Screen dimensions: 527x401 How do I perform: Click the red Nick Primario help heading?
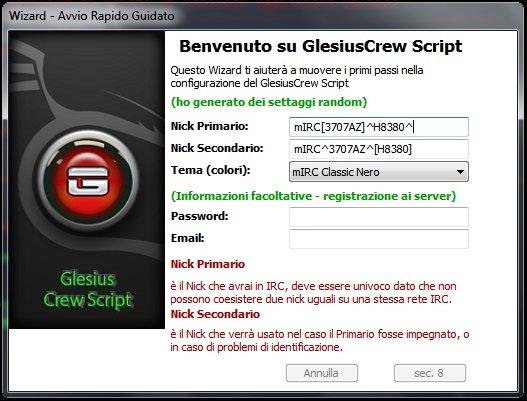coord(208,264)
